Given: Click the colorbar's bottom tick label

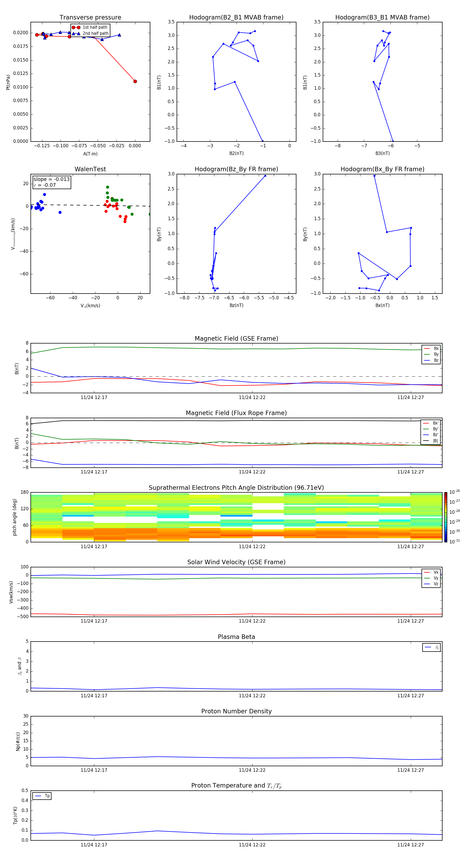Looking at the screenshot, I should click(x=455, y=542).
